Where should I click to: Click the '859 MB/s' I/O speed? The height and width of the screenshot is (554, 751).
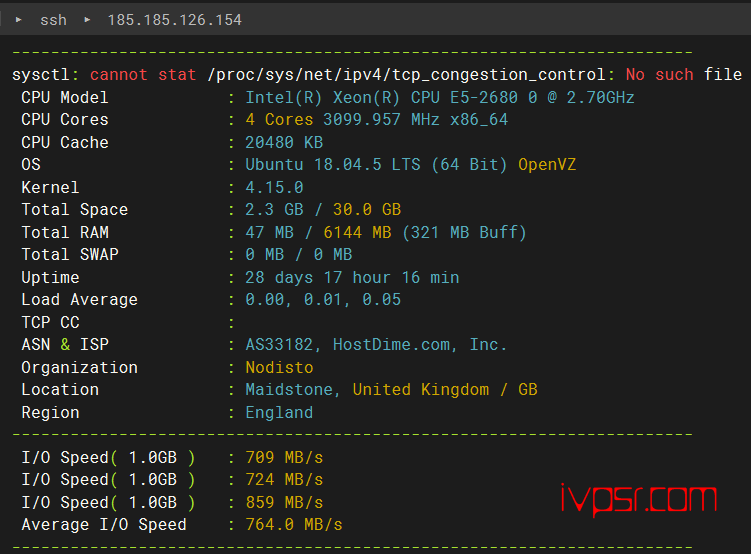284,503
